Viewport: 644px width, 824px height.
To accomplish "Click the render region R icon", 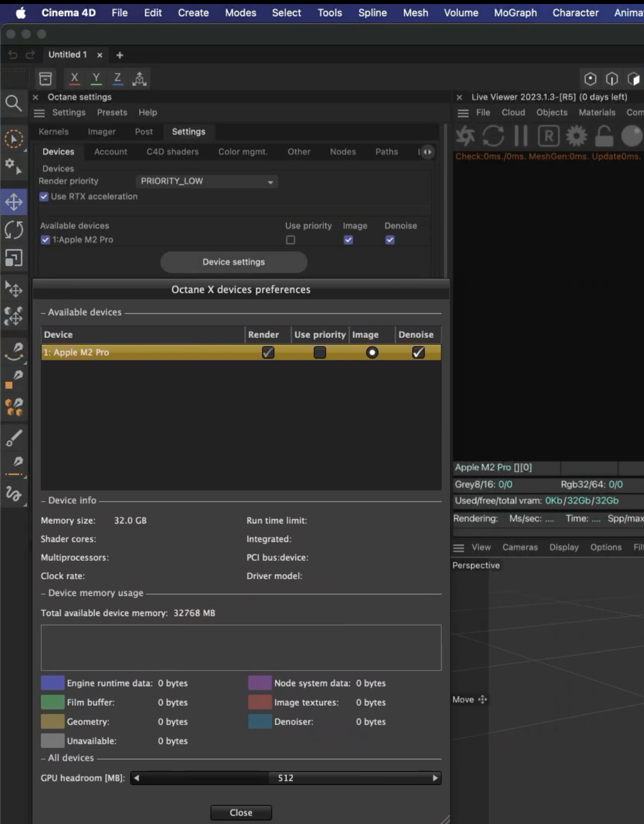I will point(549,136).
